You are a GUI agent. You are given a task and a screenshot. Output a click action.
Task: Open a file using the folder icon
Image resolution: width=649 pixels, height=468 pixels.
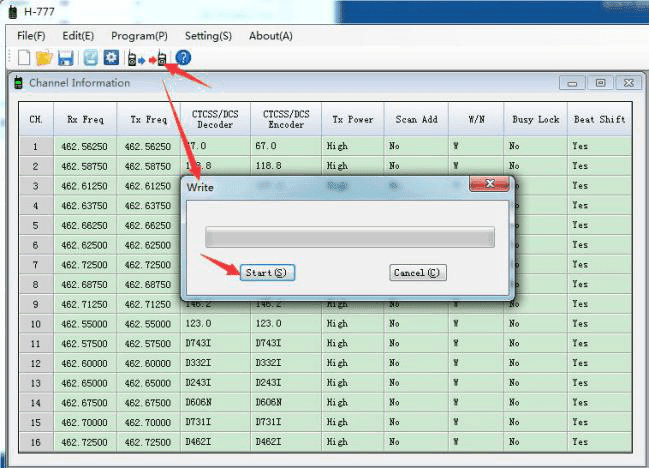[x=44, y=58]
